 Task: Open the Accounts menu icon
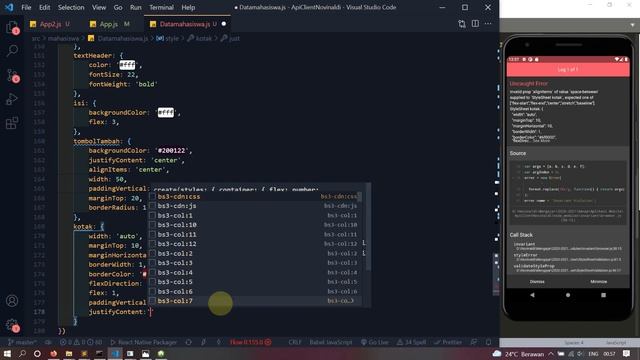click(12, 301)
